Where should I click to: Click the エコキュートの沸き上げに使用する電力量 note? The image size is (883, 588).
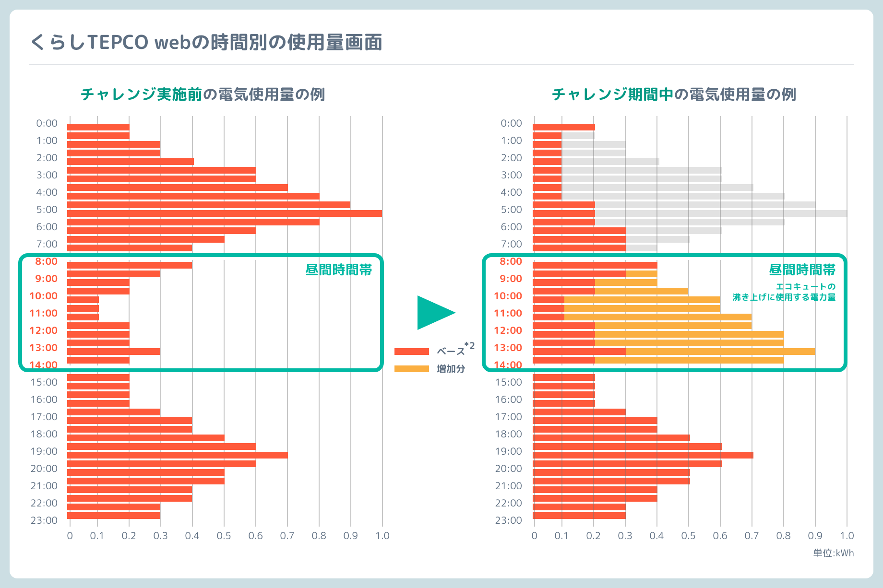coord(784,292)
